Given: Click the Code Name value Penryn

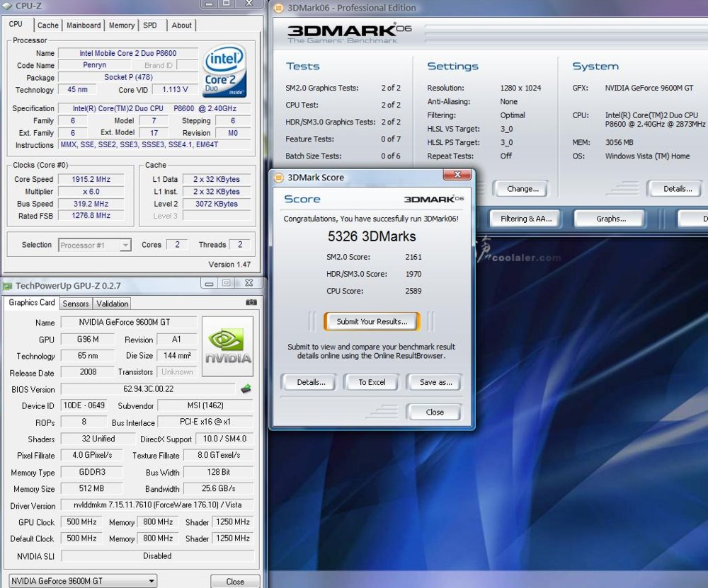Looking at the screenshot, I should click(94, 65).
